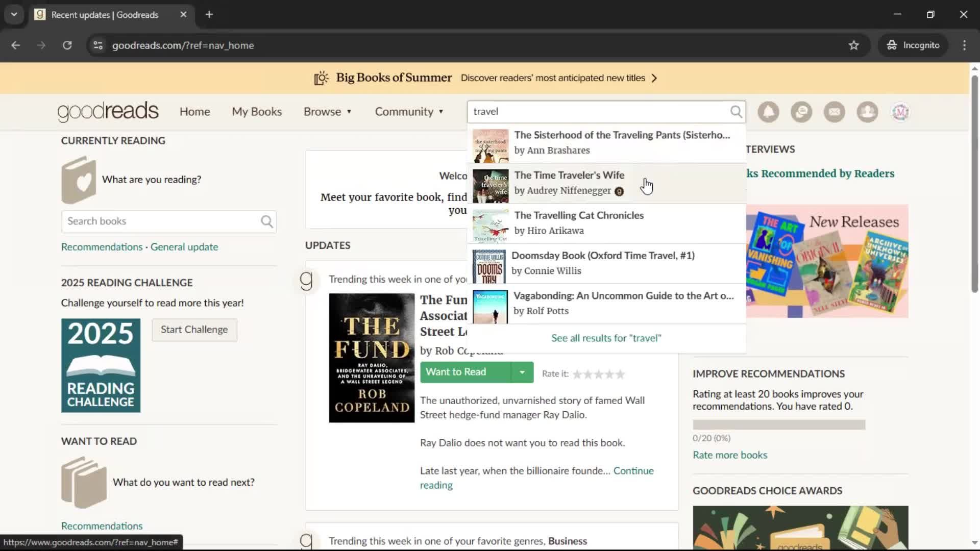This screenshot has height=551, width=980.
Task: Click the notifications bell icon
Action: click(768, 112)
